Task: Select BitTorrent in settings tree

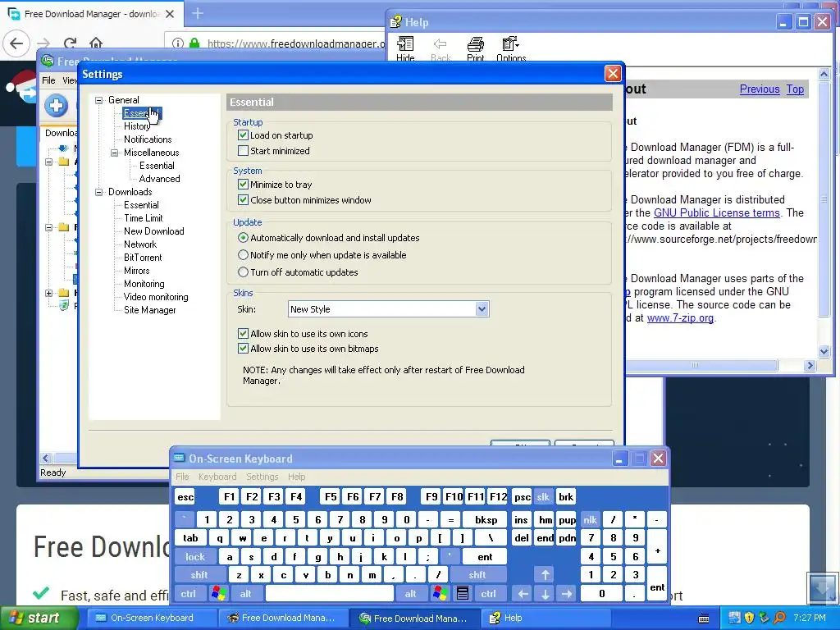Action: click(143, 258)
